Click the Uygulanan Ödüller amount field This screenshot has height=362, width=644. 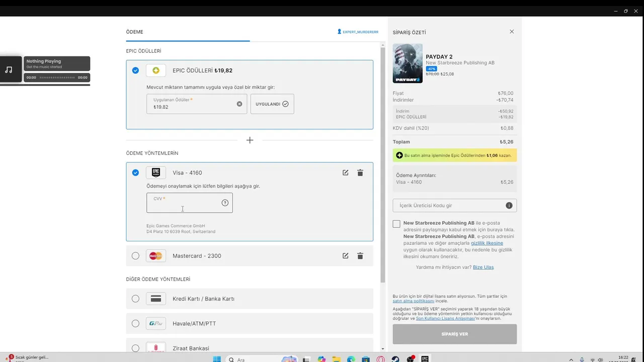pos(197,104)
